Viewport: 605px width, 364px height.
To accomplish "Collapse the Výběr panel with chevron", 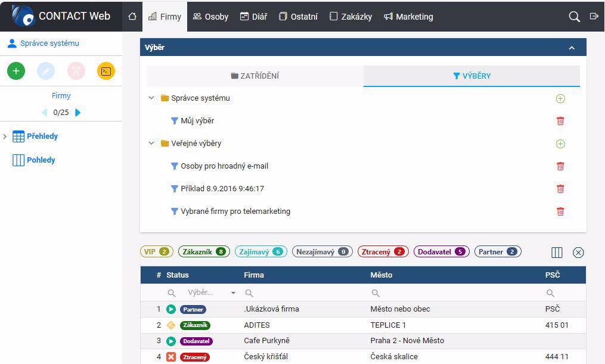I will [x=572, y=48].
